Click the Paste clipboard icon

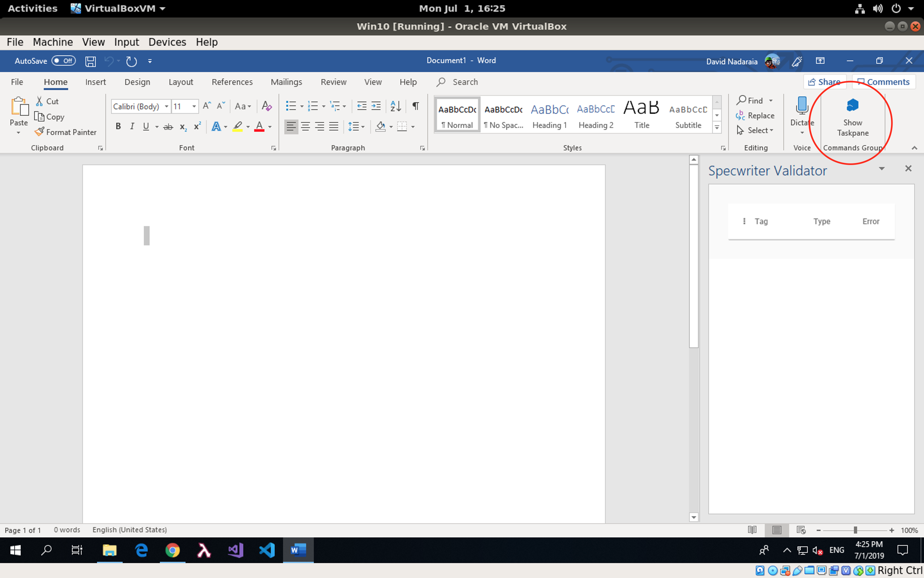coord(19,107)
